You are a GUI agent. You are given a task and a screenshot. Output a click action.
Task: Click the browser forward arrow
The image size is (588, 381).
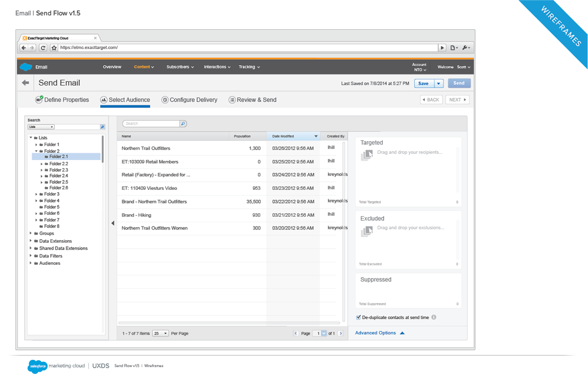point(32,48)
